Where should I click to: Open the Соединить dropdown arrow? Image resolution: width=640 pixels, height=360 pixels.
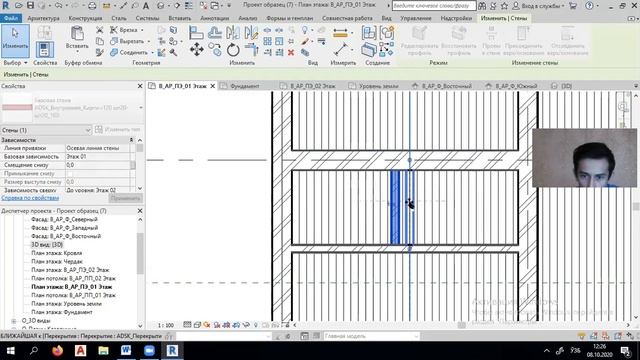pos(152,53)
